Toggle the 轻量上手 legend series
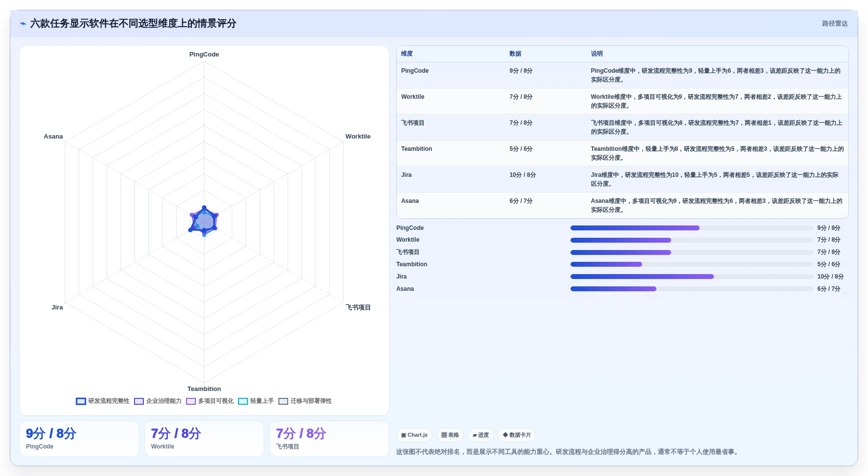 (x=256, y=401)
